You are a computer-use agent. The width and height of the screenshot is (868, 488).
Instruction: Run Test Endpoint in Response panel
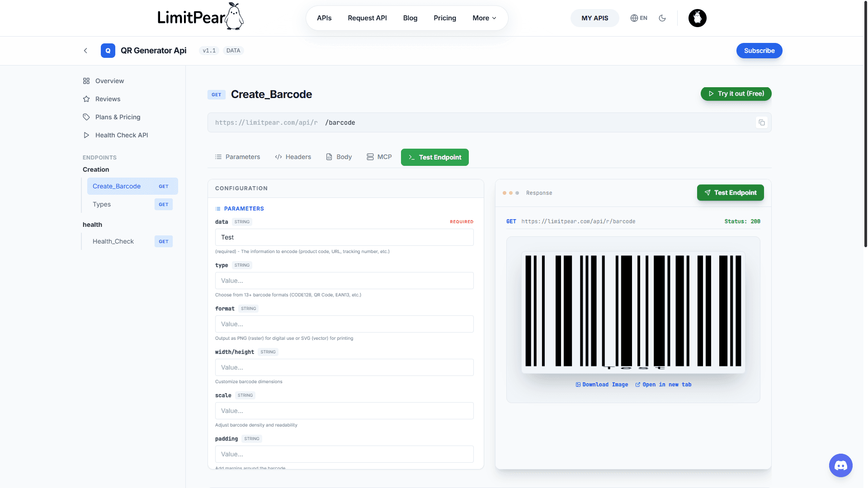[730, 192]
